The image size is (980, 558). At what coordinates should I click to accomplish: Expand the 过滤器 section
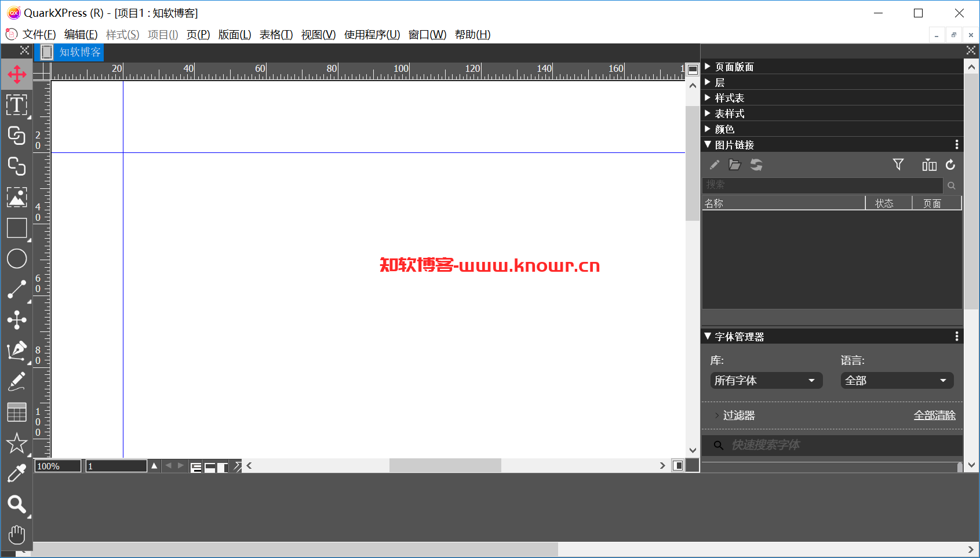(x=717, y=415)
